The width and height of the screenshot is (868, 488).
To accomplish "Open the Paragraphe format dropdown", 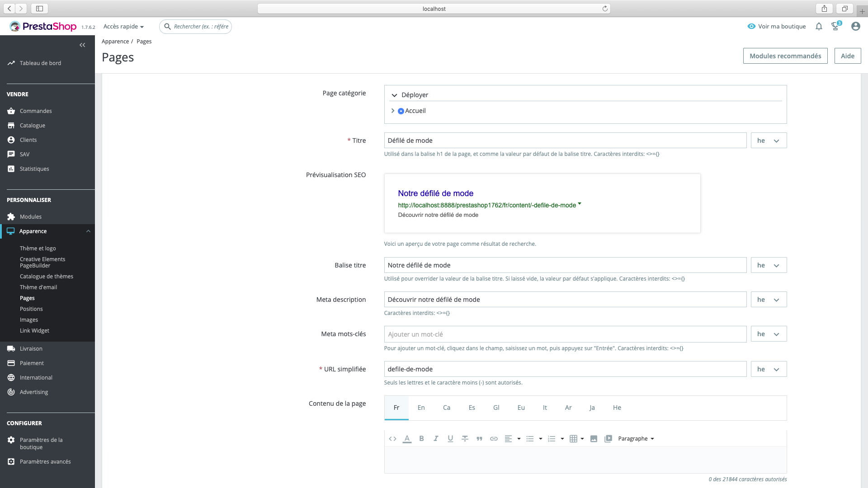I will [636, 439].
